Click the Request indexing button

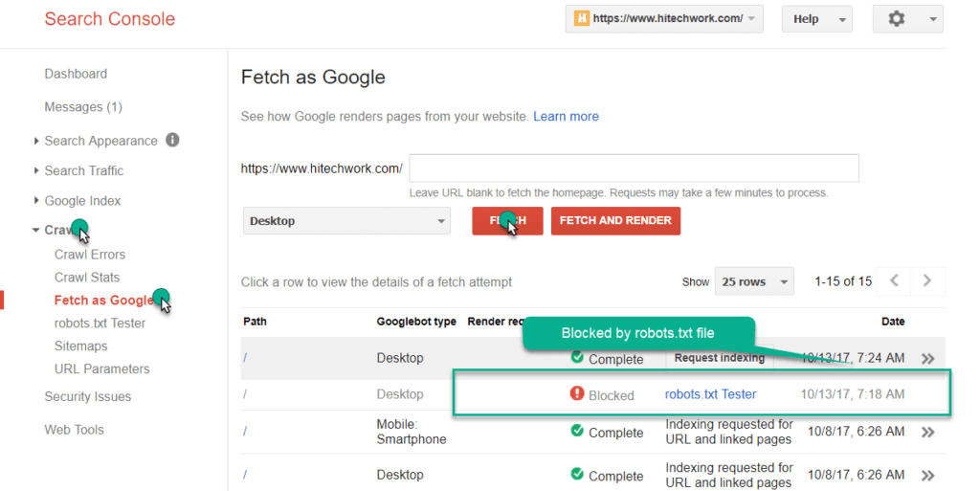click(720, 358)
